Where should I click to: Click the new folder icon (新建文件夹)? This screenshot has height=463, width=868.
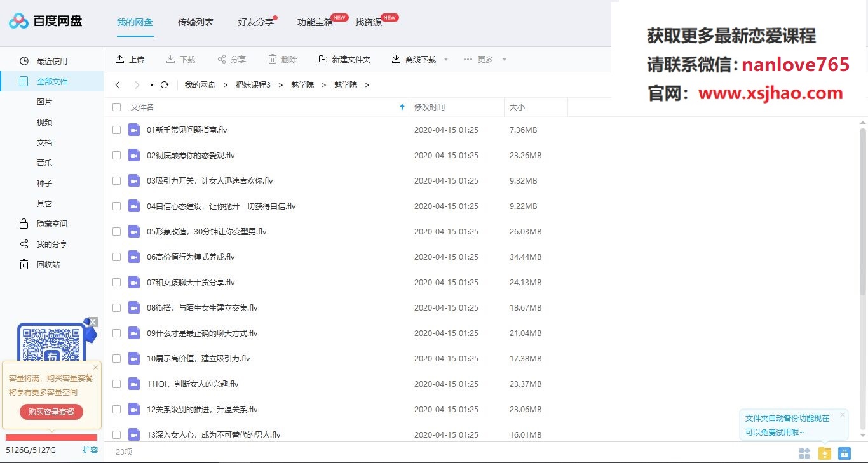coord(323,59)
